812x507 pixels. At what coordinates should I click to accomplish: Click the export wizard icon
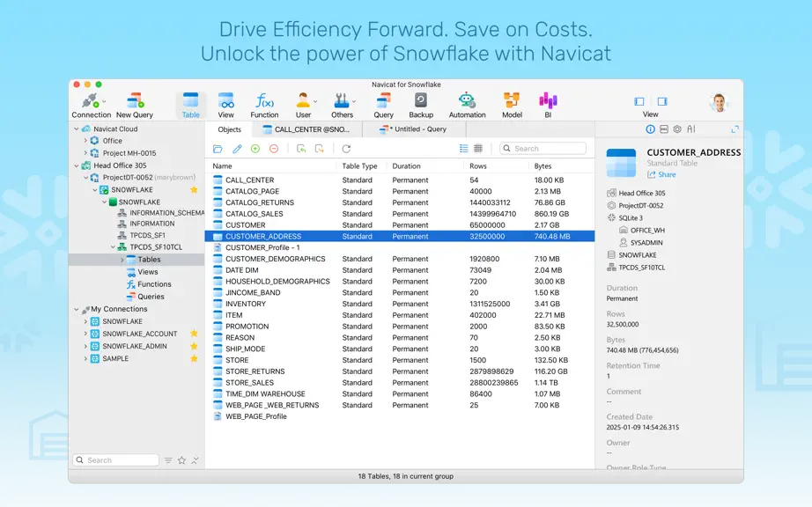point(320,149)
